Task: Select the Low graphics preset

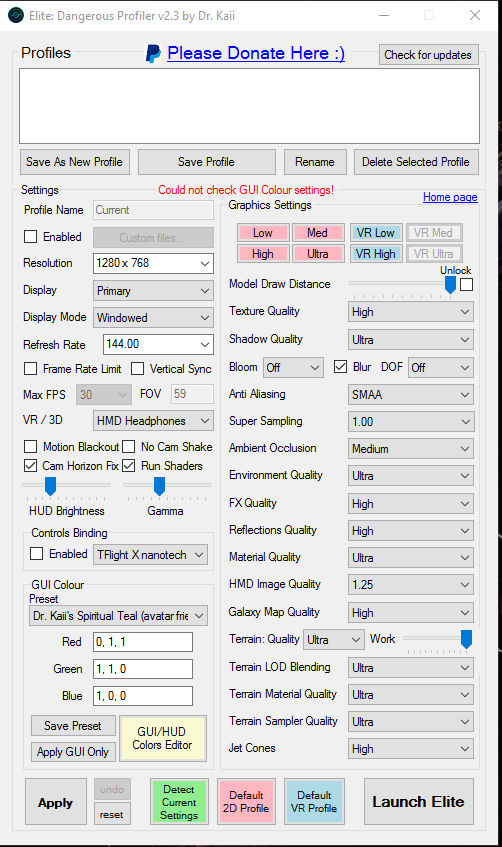Action: [x=263, y=233]
